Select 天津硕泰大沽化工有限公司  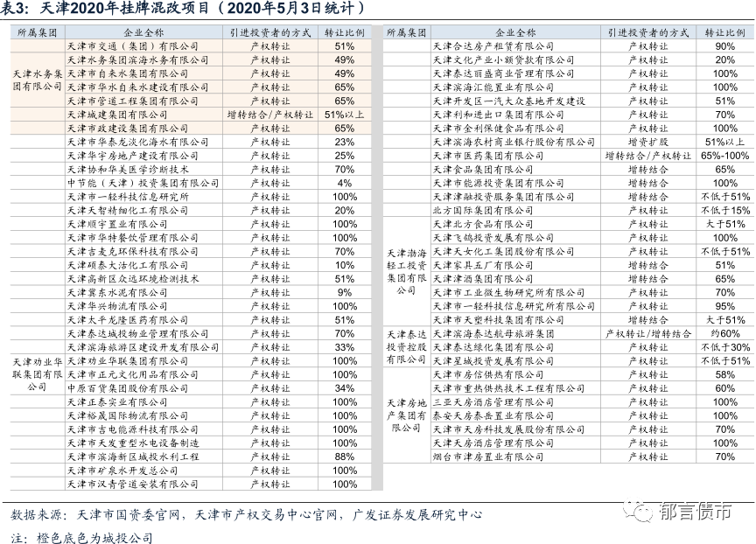click(x=128, y=266)
